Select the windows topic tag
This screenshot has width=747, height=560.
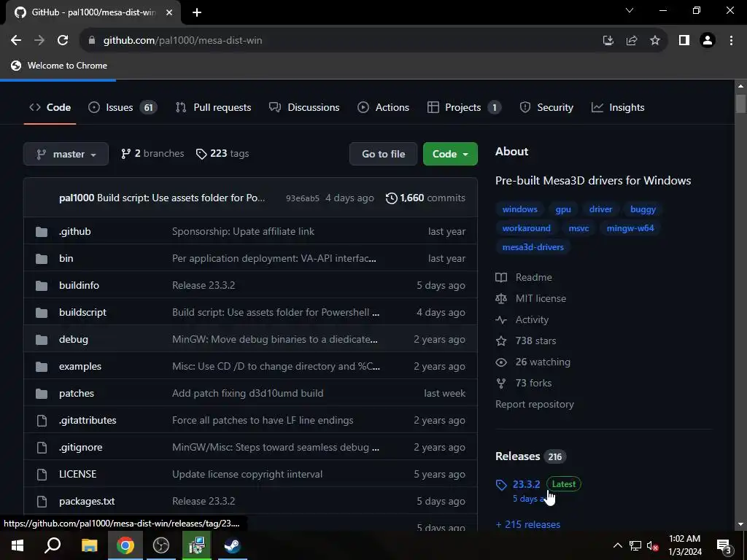click(x=519, y=209)
